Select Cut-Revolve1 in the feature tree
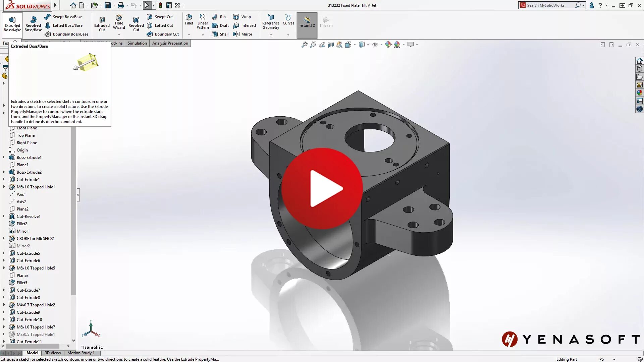The height and width of the screenshot is (362, 644). tap(29, 216)
